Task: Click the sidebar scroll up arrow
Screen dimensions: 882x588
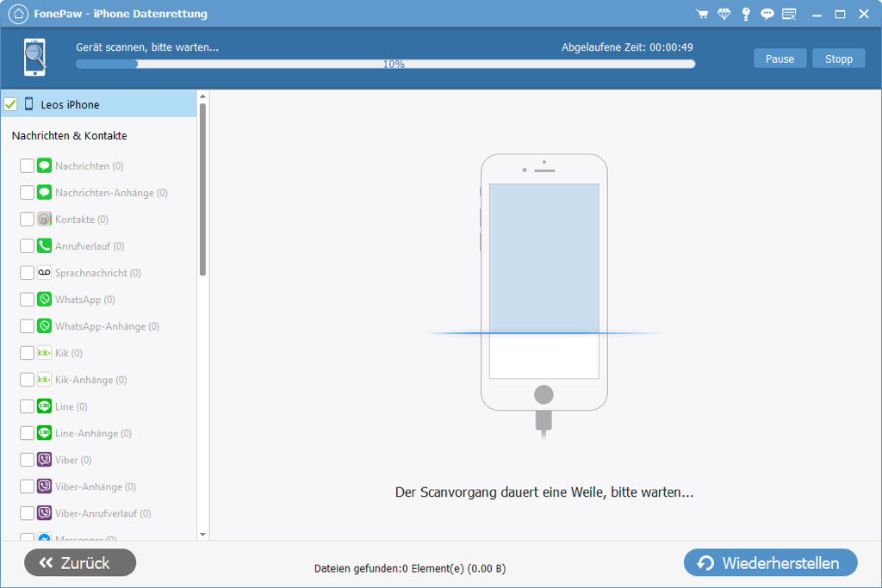Action: pyautogui.click(x=202, y=96)
